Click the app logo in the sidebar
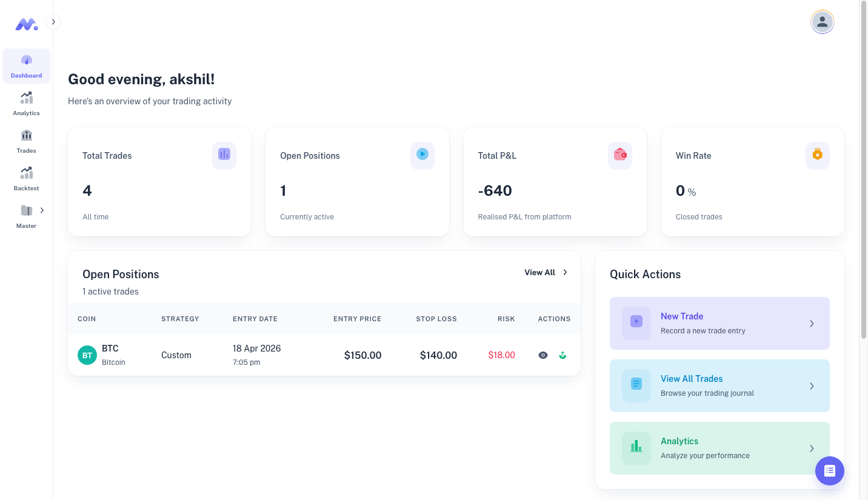Screen dimensions: 868x500 pyautogui.click(x=27, y=24)
